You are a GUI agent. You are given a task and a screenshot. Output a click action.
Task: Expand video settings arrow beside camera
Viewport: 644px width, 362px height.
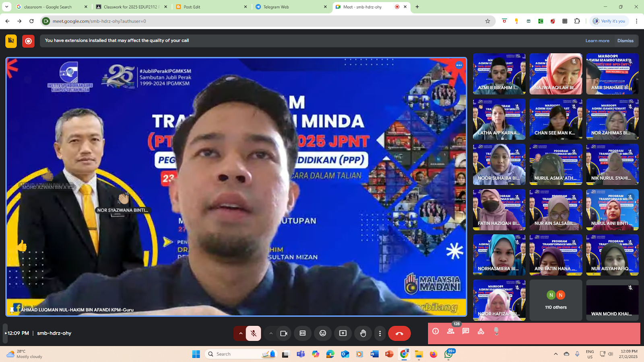tap(271, 333)
